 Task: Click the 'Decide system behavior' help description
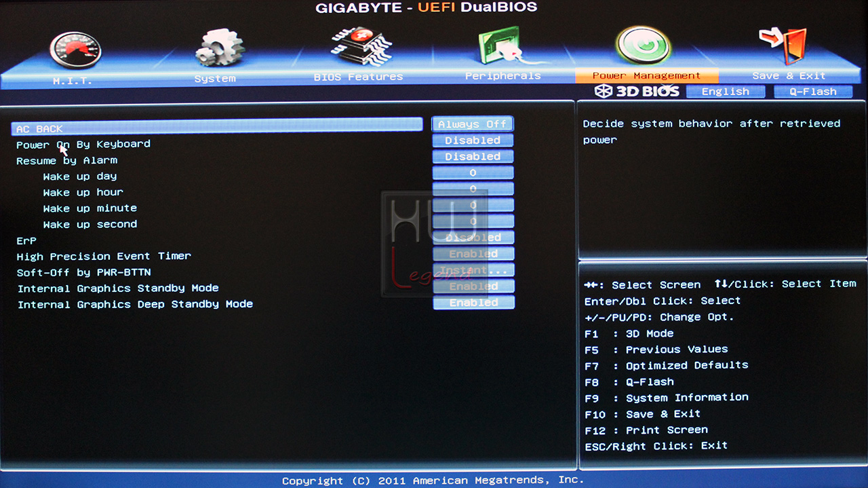pyautogui.click(x=711, y=132)
